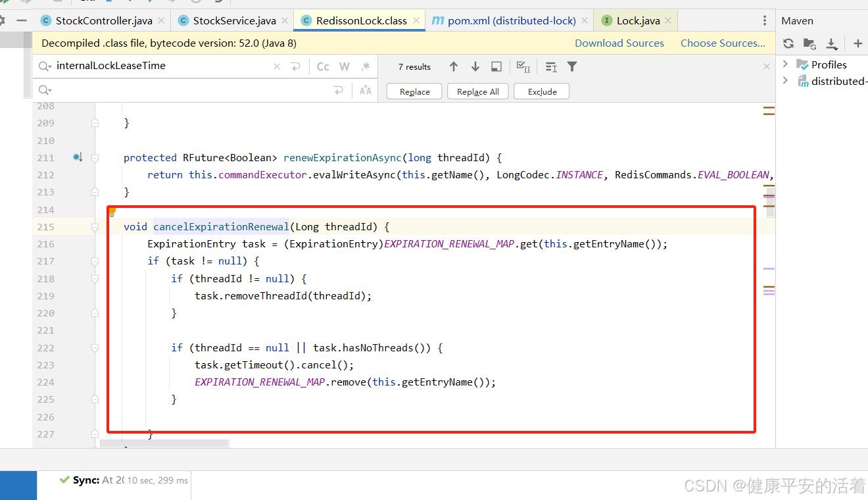Close the StockController.java tab
This screenshot has height=500, width=868.
tap(161, 21)
